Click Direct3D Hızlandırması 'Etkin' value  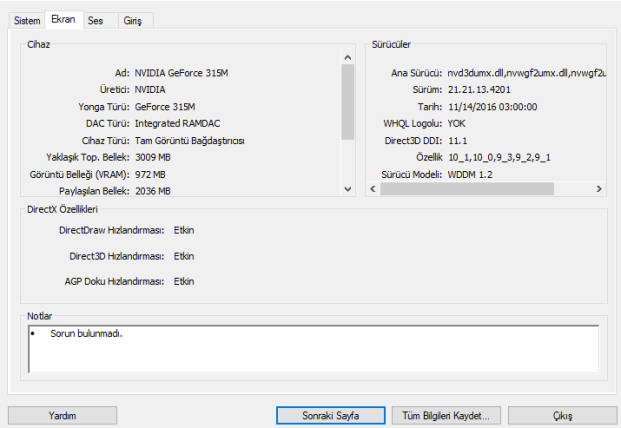pyautogui.click(x=184, y=257)
